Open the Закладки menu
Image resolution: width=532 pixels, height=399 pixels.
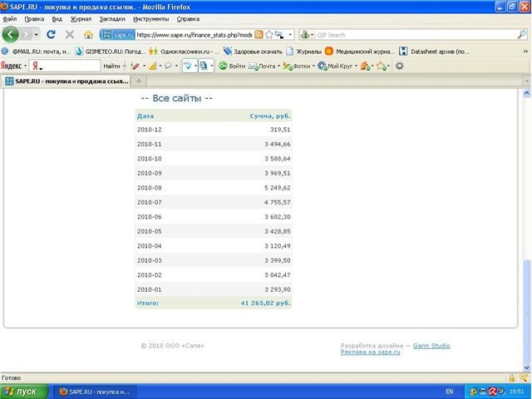112,18
